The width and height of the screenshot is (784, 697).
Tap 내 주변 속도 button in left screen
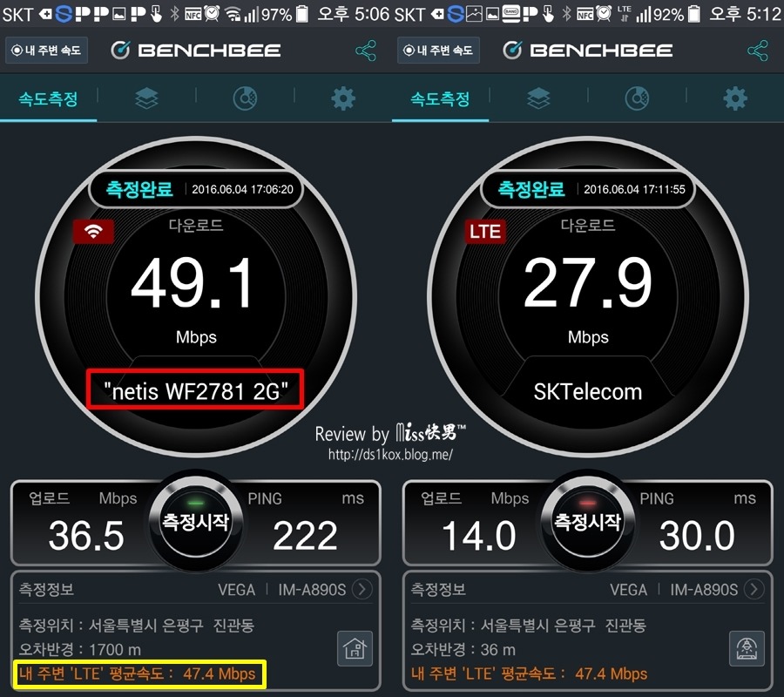[x=46, y=50]
